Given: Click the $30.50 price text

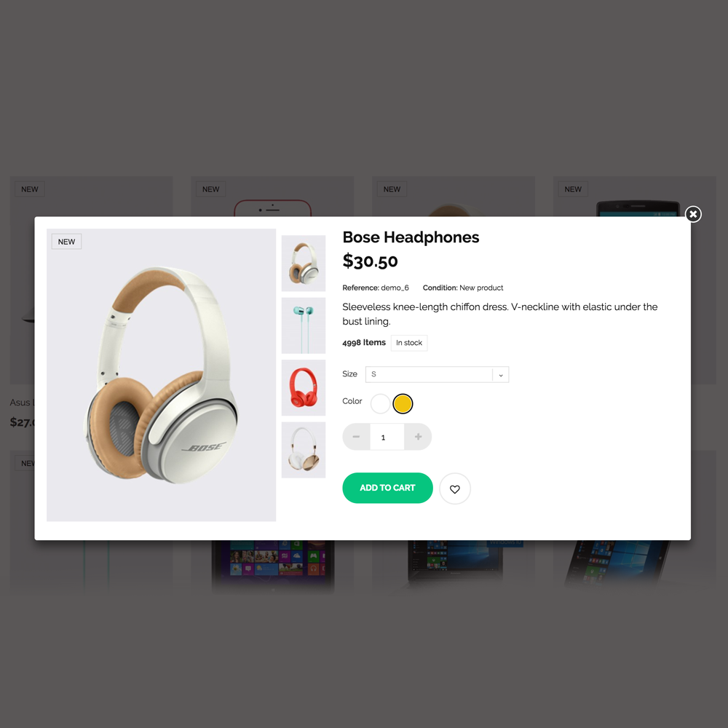Looking at the screenshot, I should [370, 261].
